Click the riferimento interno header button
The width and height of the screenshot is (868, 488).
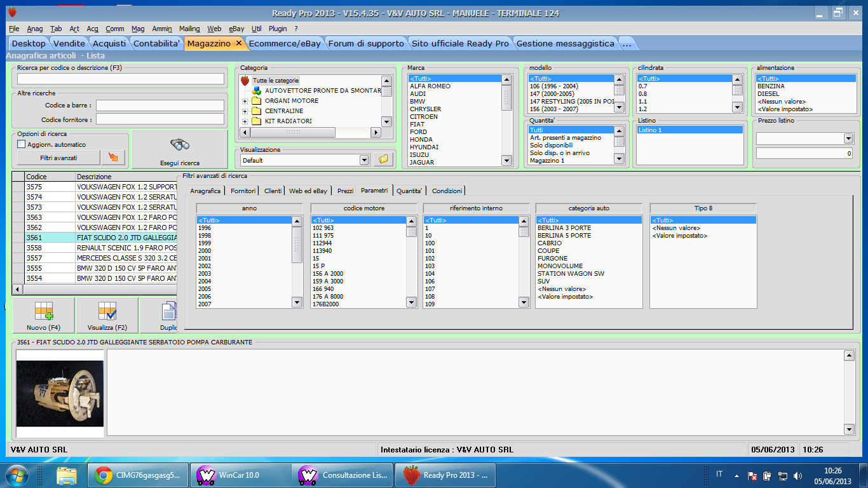(x=476, y=208)
